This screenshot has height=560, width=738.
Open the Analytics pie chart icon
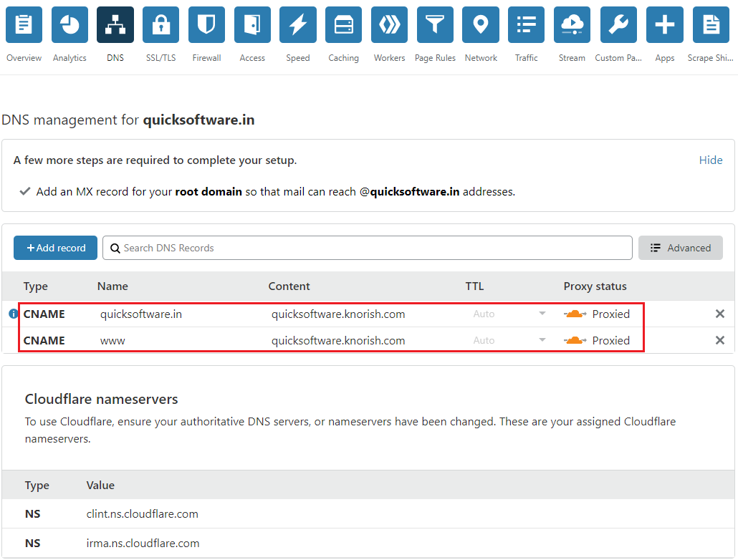coord(70,24)
